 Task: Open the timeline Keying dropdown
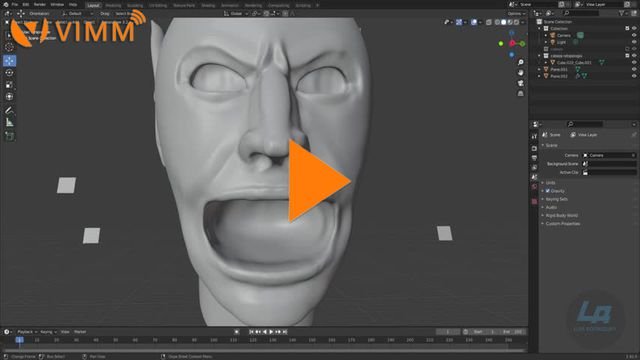(48, 332)
